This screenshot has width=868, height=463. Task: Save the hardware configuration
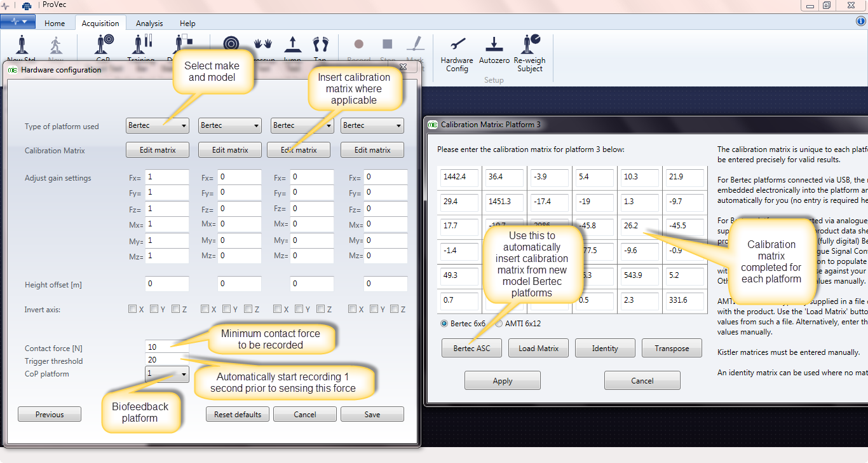pyautogui.click(x=372, y=414)
